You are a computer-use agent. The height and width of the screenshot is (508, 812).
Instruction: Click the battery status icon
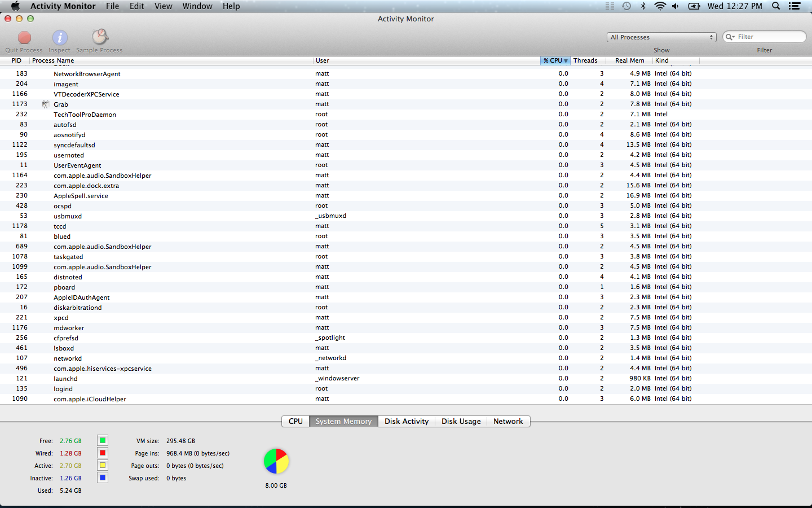pos(694,6)
